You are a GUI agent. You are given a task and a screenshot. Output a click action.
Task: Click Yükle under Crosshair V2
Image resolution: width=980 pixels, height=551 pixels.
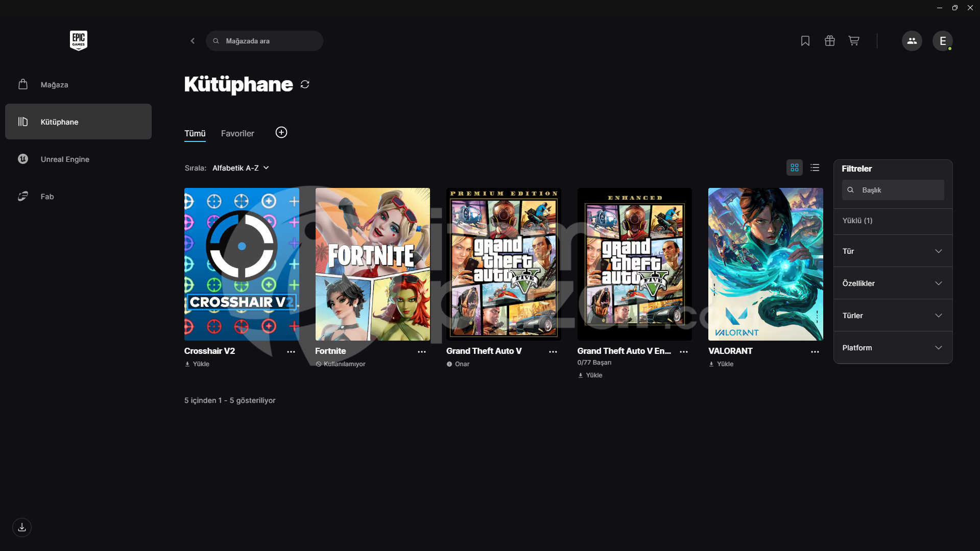[197, 364]
